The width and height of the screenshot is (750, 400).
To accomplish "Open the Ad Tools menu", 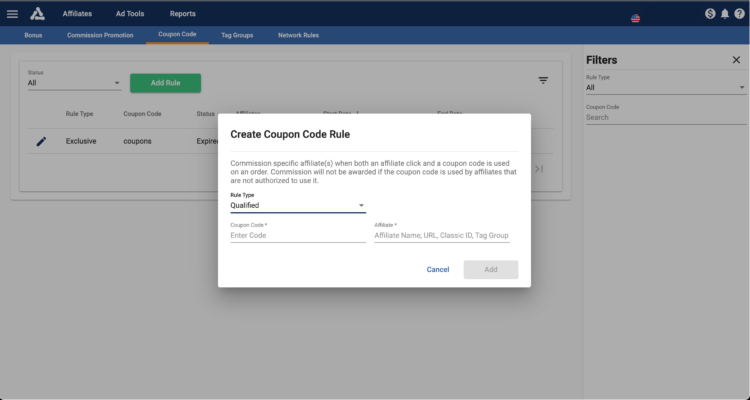I will click(130, 14).
